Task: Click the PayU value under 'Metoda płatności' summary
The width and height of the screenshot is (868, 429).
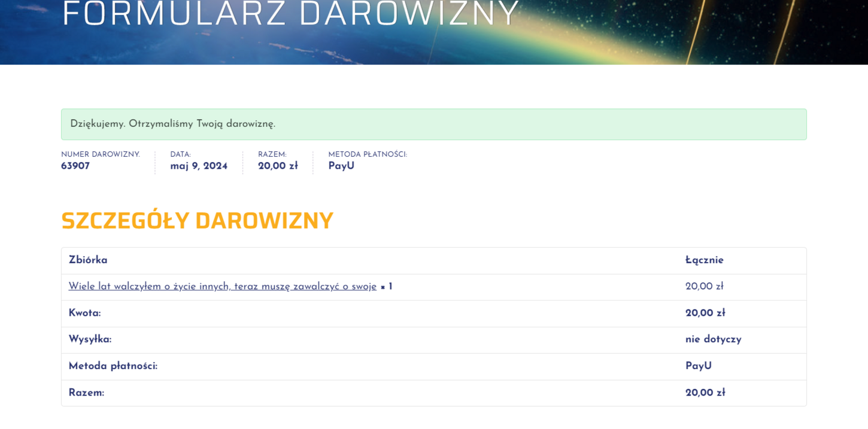Action: pyautogui.click(x=341, y=166)
